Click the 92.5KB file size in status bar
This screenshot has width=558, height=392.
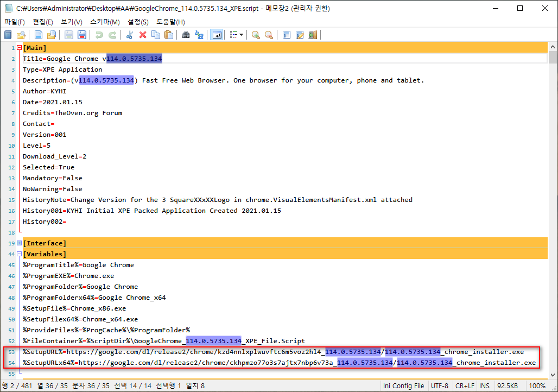point(507,385)
